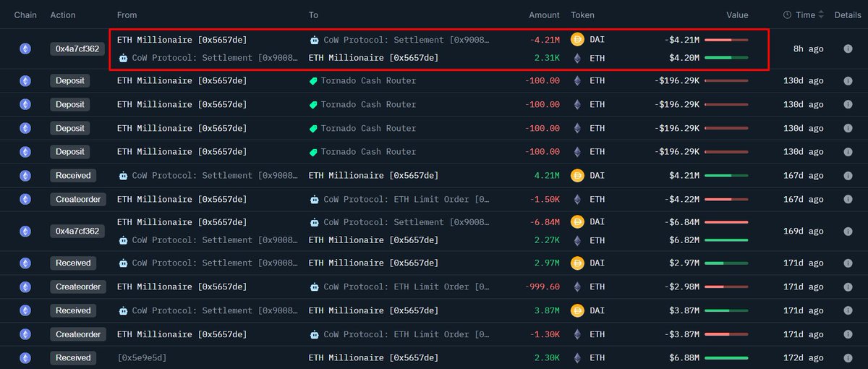Select the Details column header
This screenshot has width=868, height=369.
coord(848,15)
